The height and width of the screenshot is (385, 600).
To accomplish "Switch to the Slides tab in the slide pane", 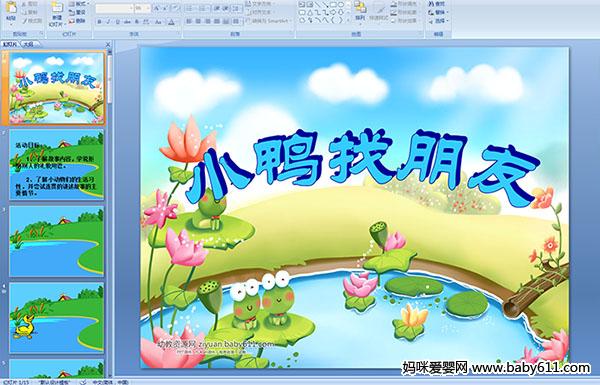I will [x=10, y=44].
